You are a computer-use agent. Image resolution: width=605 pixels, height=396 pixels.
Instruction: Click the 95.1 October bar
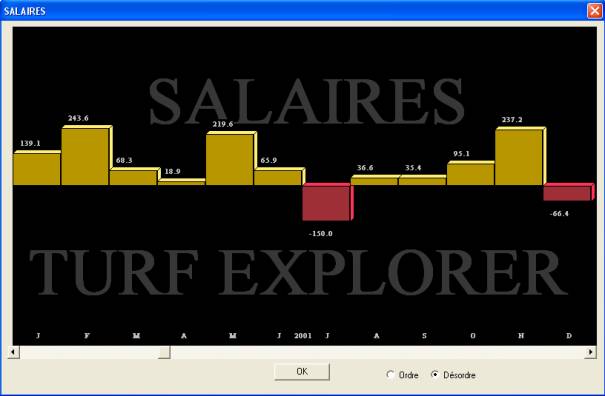point(471,173)
